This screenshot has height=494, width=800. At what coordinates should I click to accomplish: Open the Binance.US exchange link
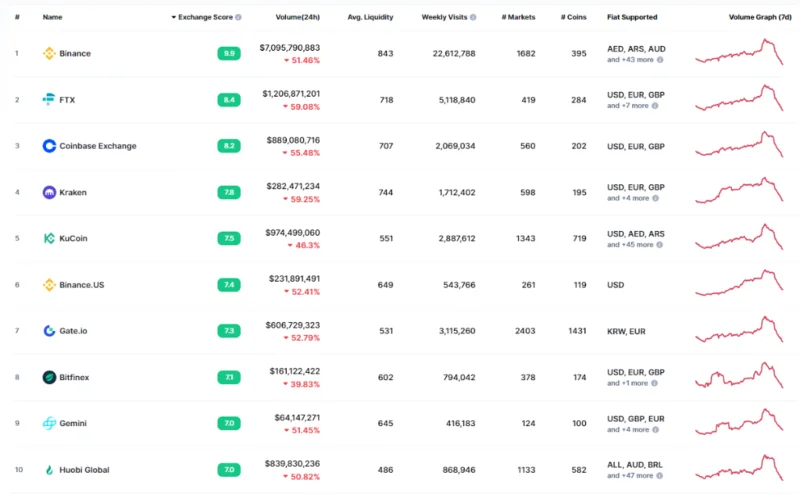click(82, 285)
